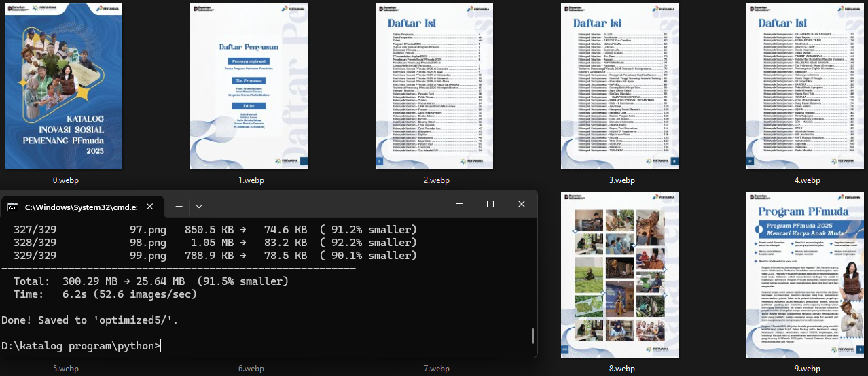Minimize the terminal window
The width and height of the screenshot is (868, 376).
click(x=459, y=205)
